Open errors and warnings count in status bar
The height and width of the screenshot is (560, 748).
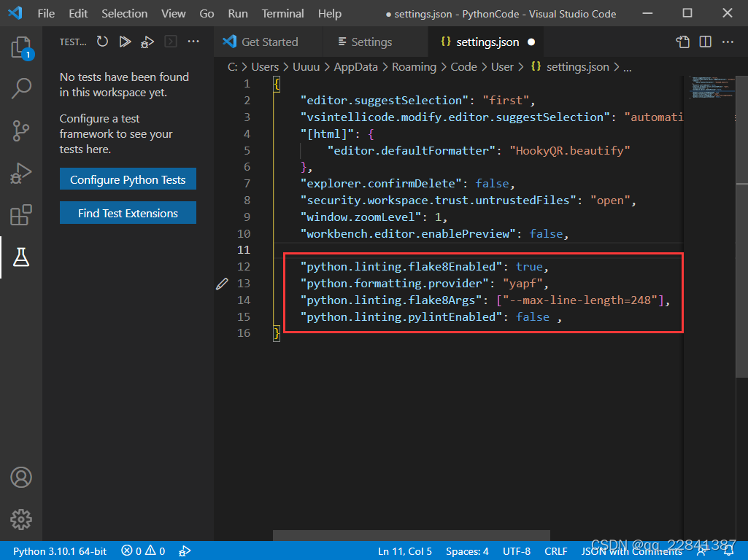143,551
